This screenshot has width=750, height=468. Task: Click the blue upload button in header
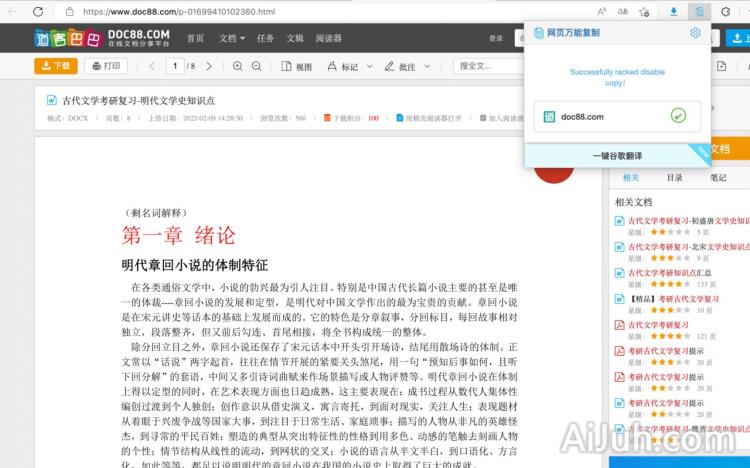click(739, 38)
